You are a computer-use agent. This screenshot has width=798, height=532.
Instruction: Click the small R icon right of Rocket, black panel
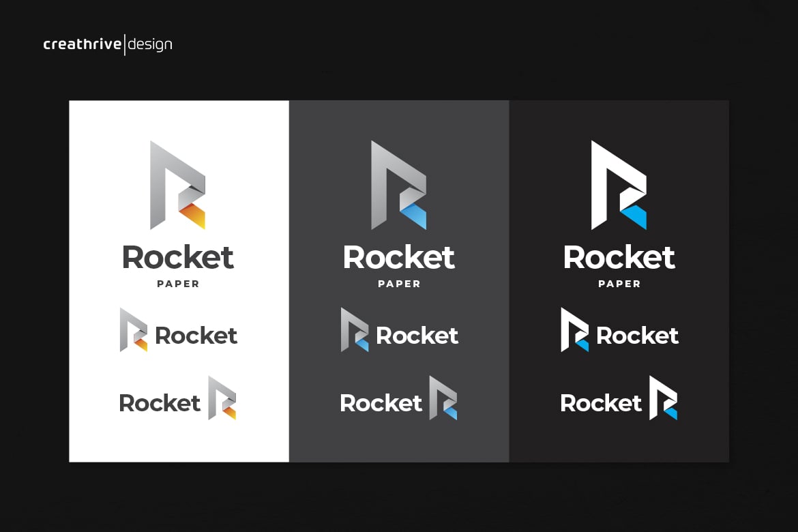(664, 398)
